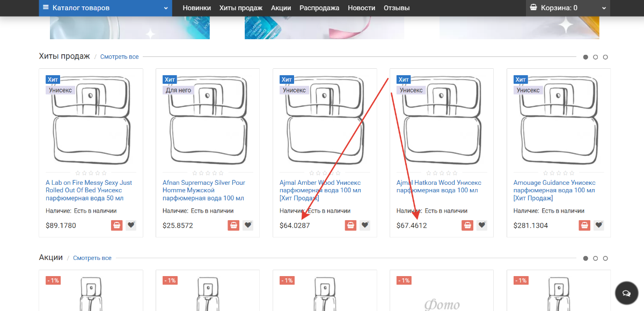Select third carousel dot in Акции
This screenshot has height=311, width=644.
coord(605,258)
